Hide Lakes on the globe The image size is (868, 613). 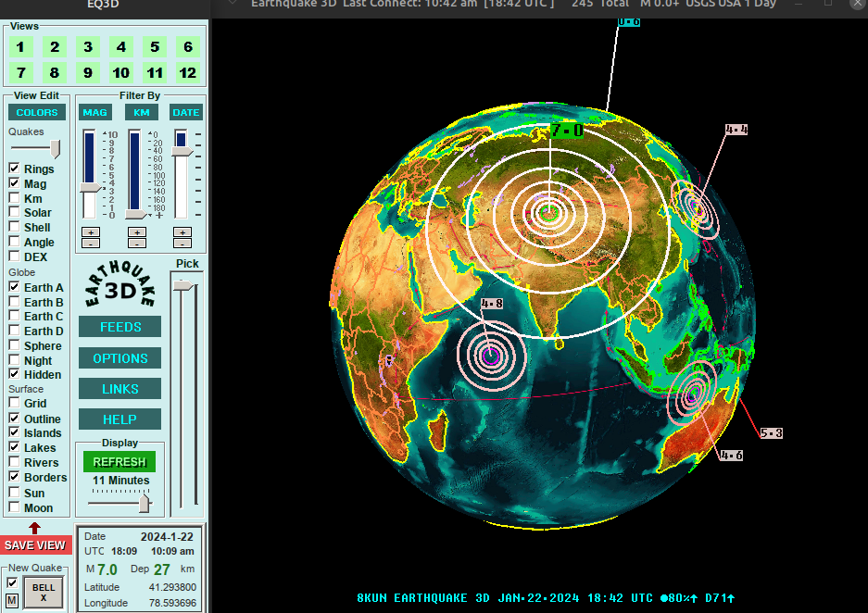tap(15, 447)
